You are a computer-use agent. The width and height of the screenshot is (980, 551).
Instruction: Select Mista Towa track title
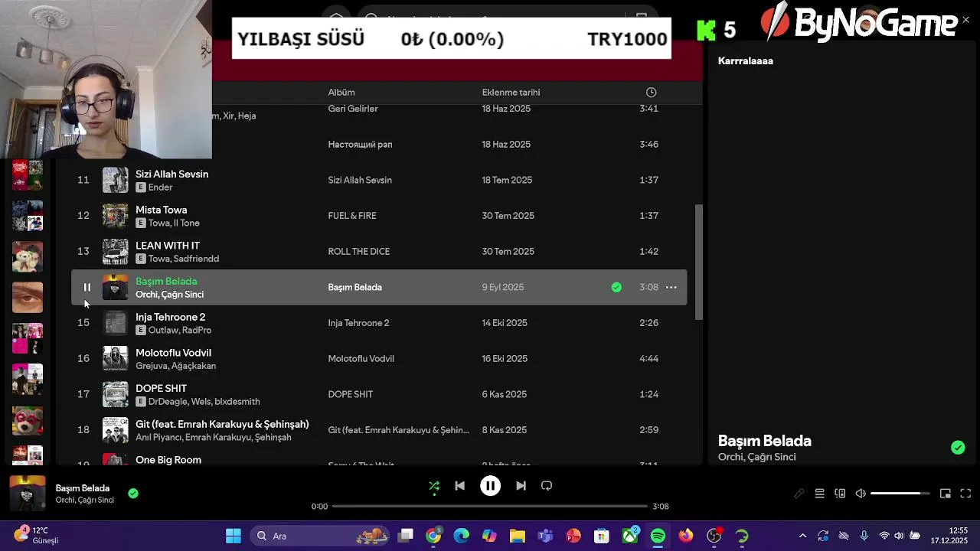(161, 210)
